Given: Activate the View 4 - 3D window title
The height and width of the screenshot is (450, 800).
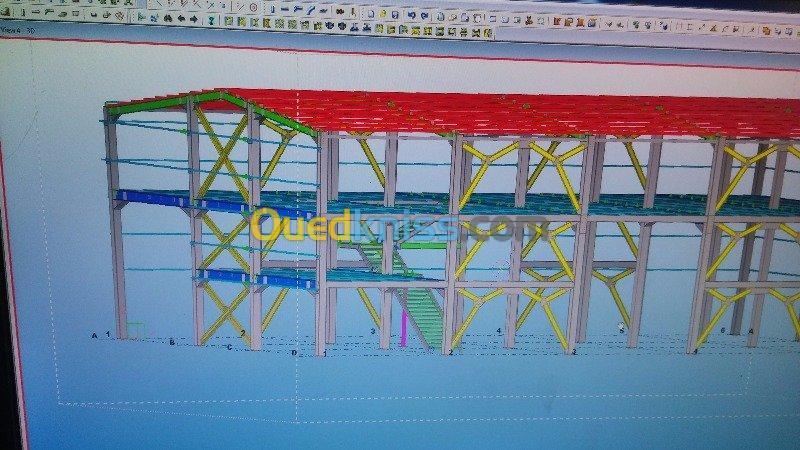Looking at the screenshot, I should point(18,31).
